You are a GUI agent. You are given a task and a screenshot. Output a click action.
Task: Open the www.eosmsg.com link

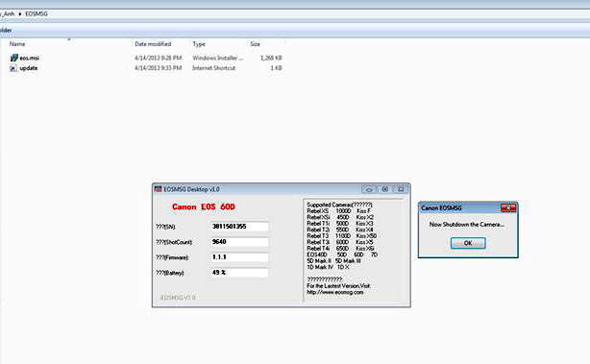pos(335,292)
